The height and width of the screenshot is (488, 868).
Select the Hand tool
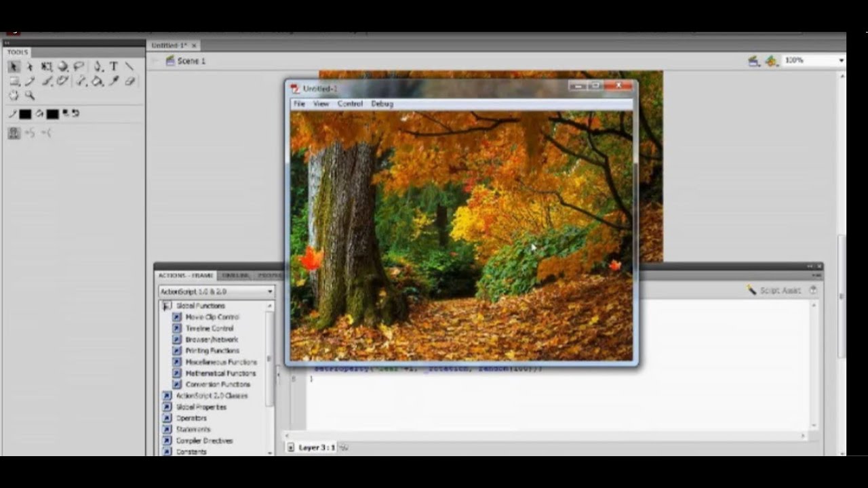14,96
